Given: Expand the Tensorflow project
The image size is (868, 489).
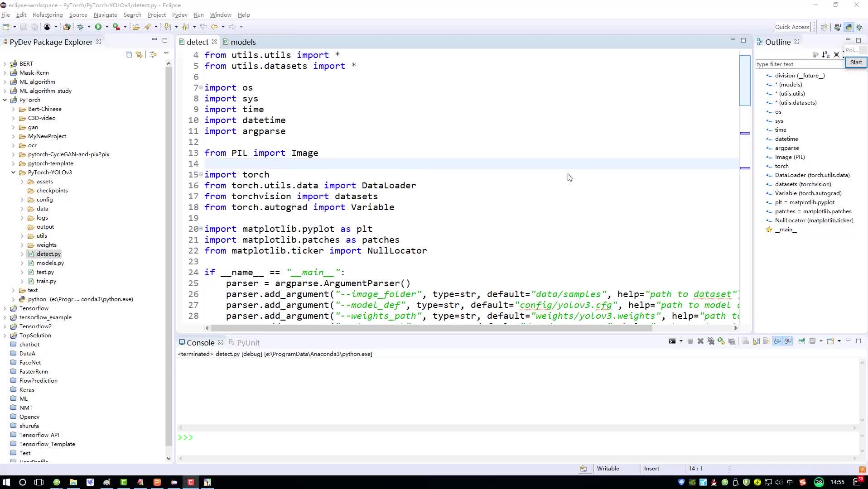Looking at the screenshot, I should coord(5,308).
